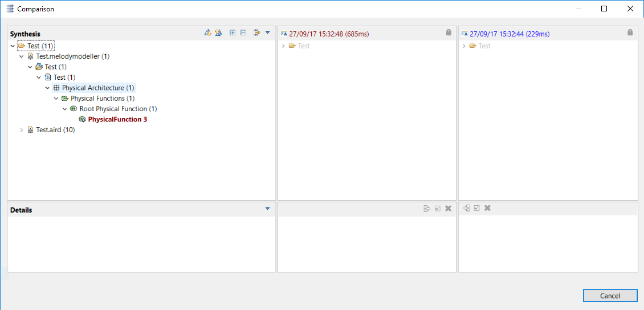The height and width of the screenshot is (310, 644).
Task: Click lock icon in left comparison pane
Action: [x=449, y=33]
